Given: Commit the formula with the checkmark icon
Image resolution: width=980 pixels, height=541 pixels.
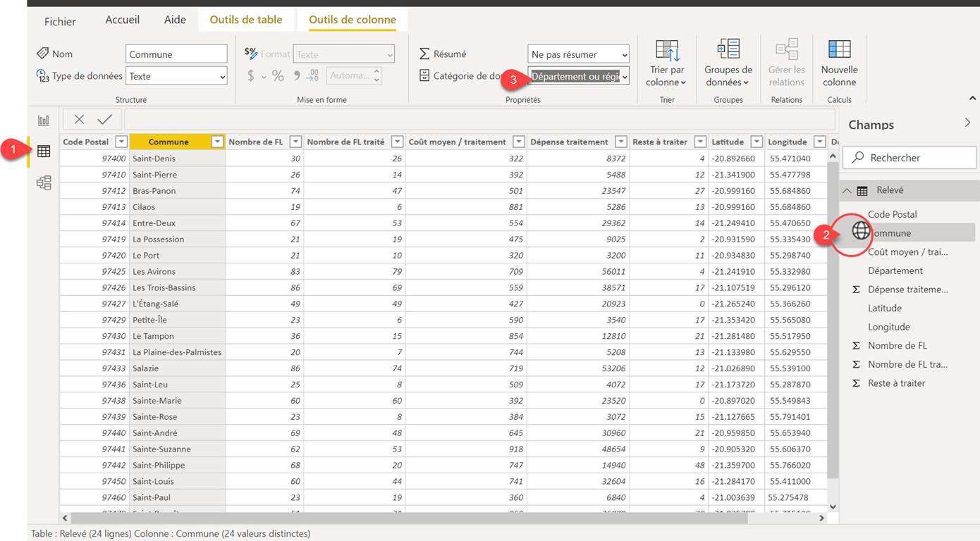Looking at the screenshot, I should tap(105, 120).
